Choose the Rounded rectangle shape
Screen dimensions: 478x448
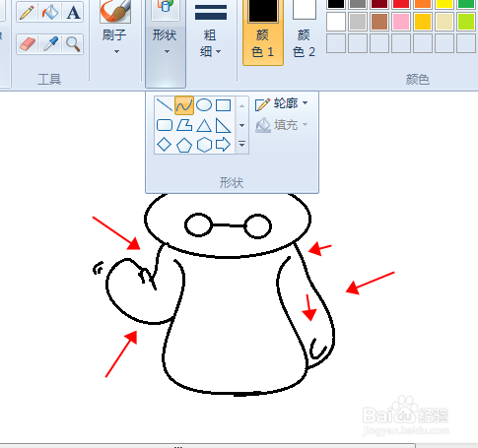coord(165,125)
